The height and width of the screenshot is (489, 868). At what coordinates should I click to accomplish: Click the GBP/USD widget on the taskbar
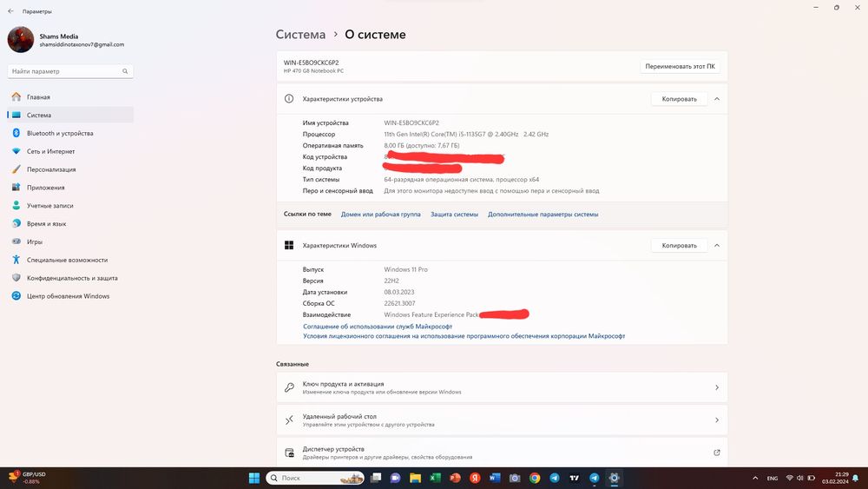[x=28, y=478]
